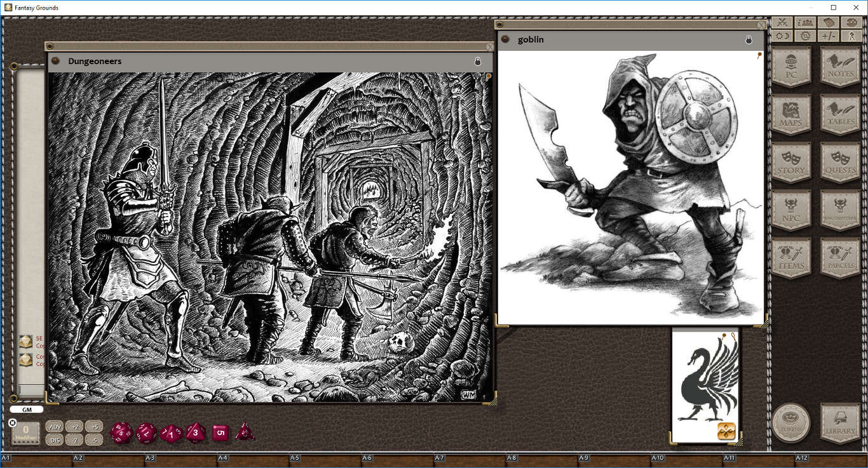This screenshot has height=468, width=868.
Task: Switch to hotkey tab A-12
Action: point(802,457)
